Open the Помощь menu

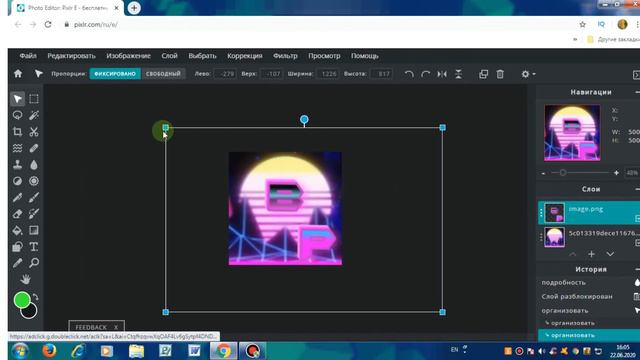(x=365, y=56)
